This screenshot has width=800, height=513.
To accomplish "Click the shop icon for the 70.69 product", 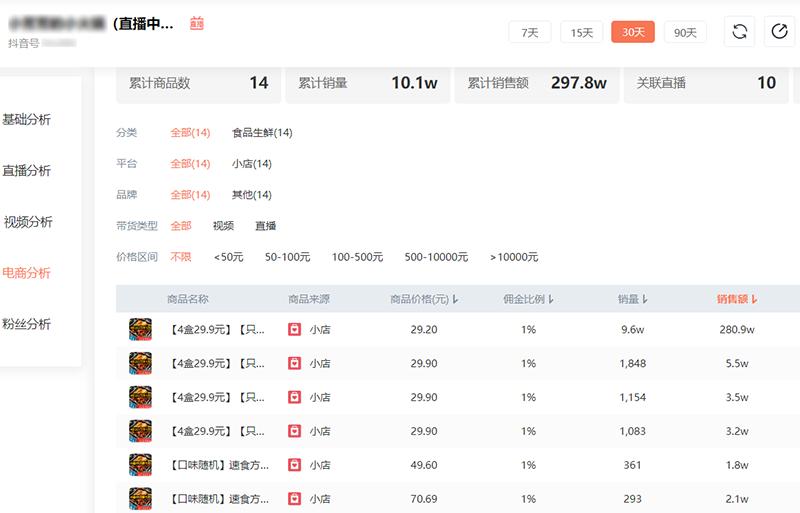I will [x=294, y=498].
